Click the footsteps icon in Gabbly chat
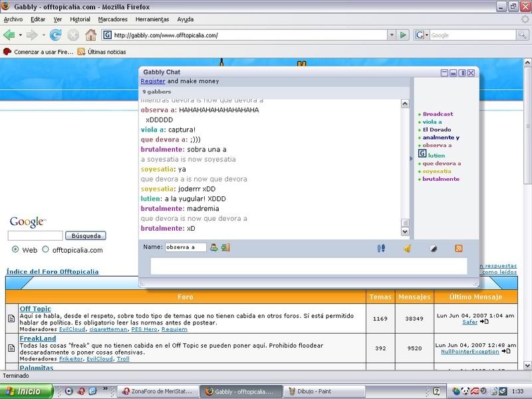The height and width of the screenshot is (399, 532). pos(382,248)
